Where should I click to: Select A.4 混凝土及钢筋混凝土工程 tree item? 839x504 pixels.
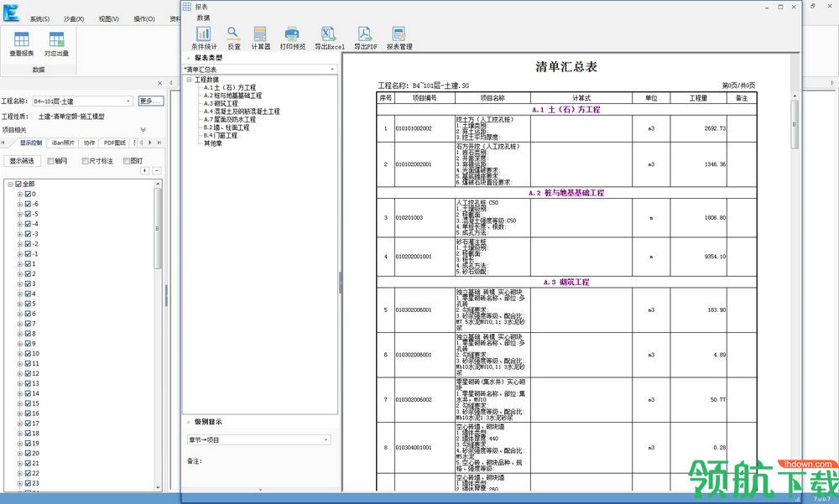coord(242,112)
